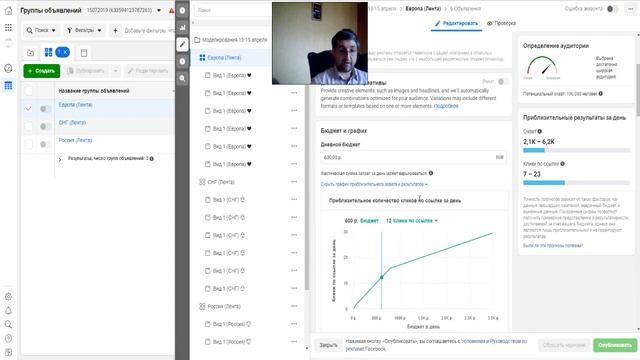This screenshot has height=360, width=640.
Task: Open the account overview gauge icon
Action: [x=8, y=68]
